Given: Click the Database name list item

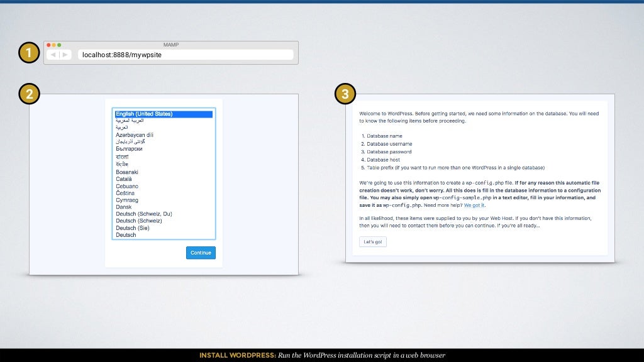Looking at the screenshot, I should pyautogui.click(x=384, y=136).
